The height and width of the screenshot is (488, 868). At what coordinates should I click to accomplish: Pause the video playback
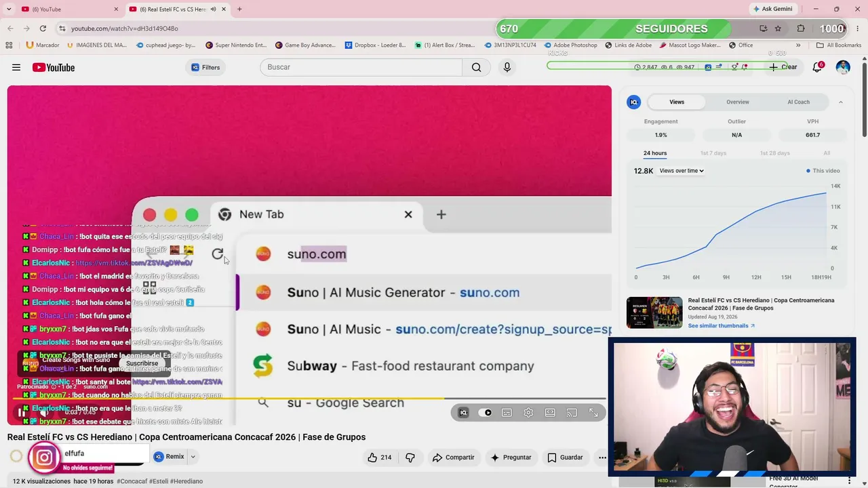pos(22,412)
